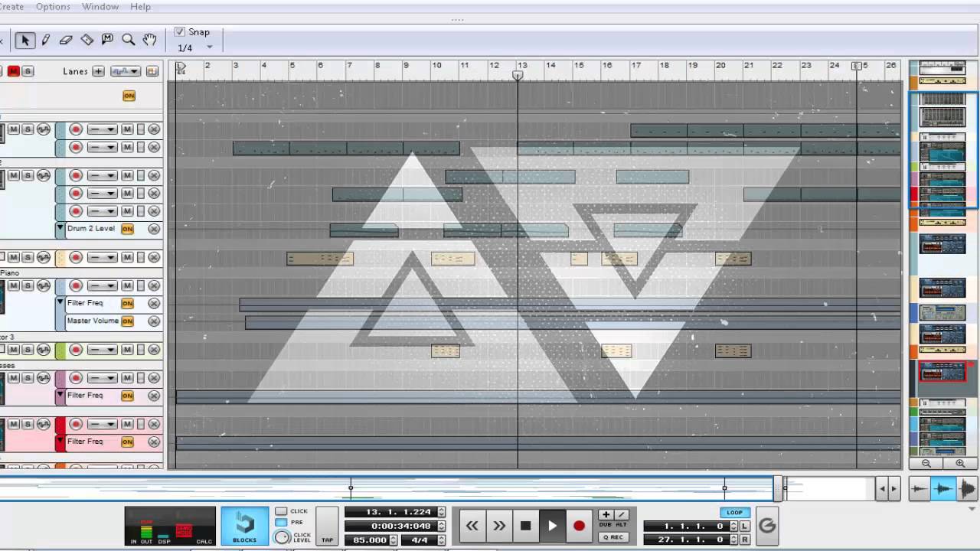Screen dimensions: 980x551
Task: Start recording with the red Record button
Action: [x=579, y=526]
